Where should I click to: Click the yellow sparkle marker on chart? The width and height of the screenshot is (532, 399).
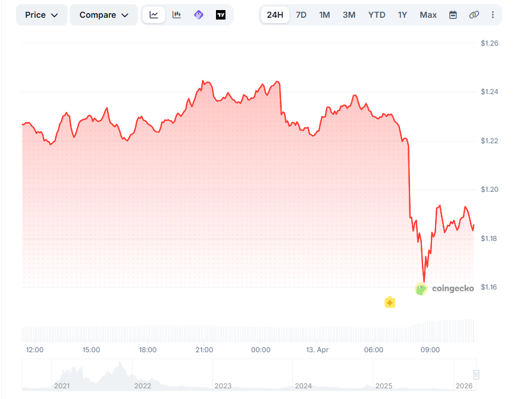point(390,303)
